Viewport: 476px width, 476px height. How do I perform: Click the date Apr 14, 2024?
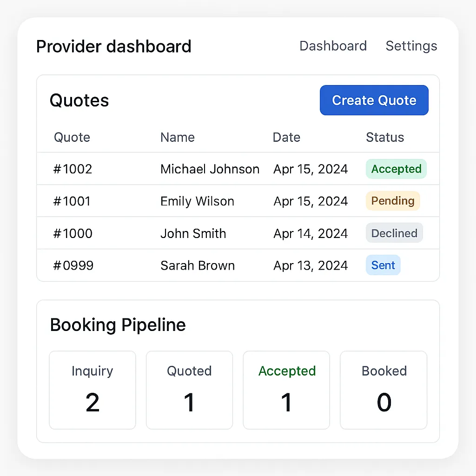[x=311, y=233]
